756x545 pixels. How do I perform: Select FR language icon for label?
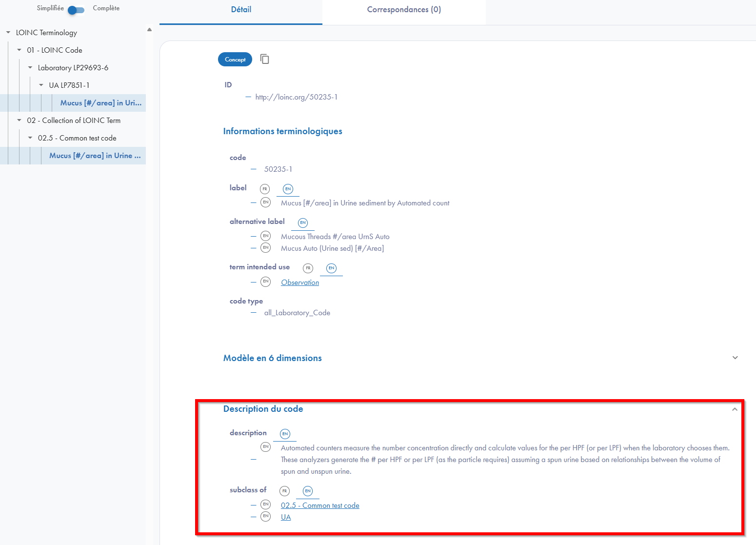[x=265, y=189]
